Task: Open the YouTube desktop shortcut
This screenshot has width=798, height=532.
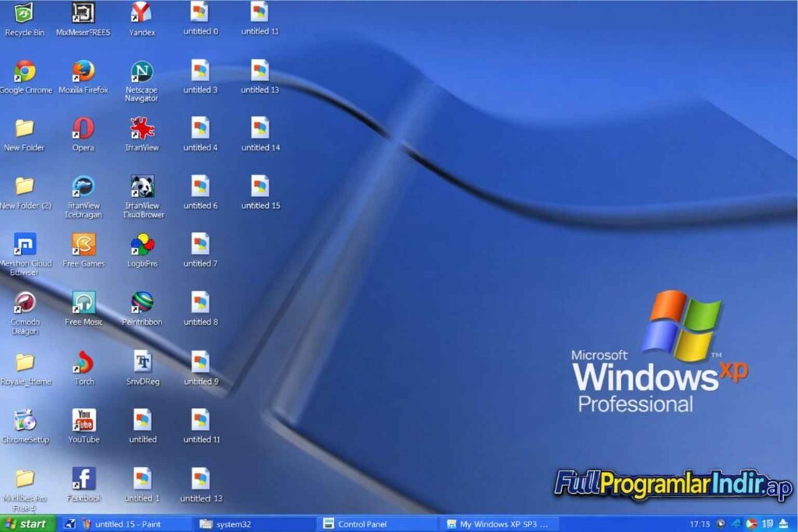Action: [83, 421]
